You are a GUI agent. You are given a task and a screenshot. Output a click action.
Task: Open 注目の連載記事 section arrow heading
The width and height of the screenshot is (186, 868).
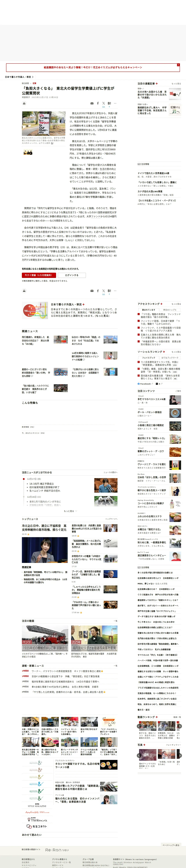point(147,84)
